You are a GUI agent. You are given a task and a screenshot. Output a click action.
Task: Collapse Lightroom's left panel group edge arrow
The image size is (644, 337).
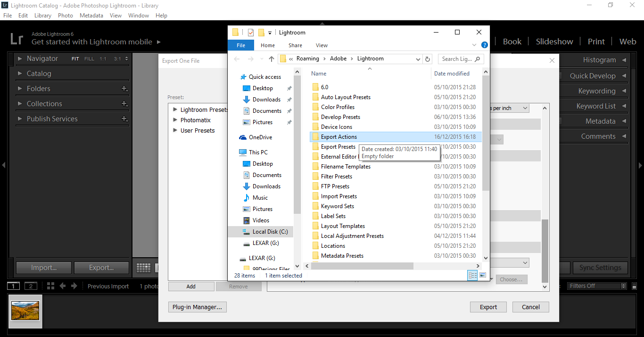click(4, 165)
